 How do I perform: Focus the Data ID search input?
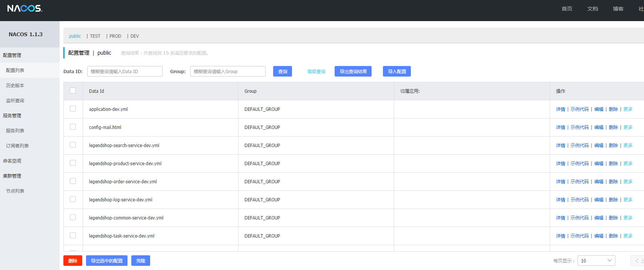point(125,71)
